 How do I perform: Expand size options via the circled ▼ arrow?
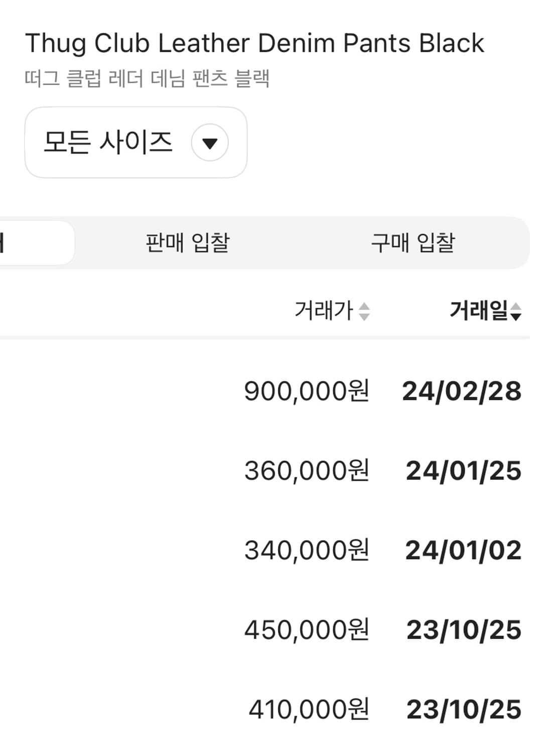[x=210, y=143]
